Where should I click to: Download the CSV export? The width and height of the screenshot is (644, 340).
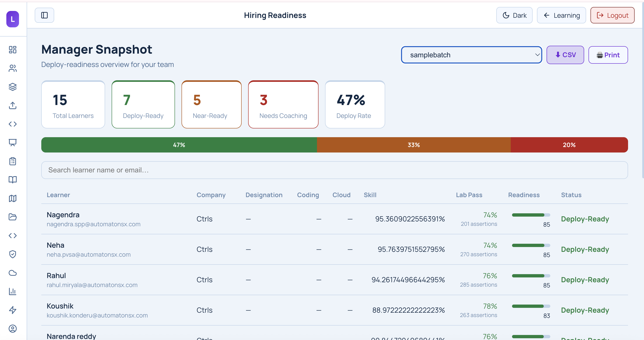click(x=565, y=55)
